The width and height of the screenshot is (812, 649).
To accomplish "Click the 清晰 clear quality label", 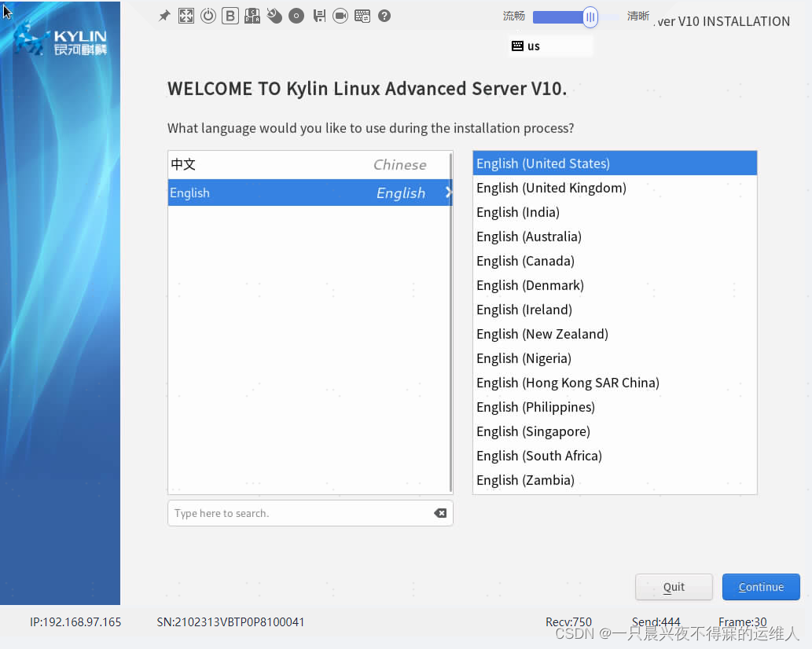I will 638,16.
